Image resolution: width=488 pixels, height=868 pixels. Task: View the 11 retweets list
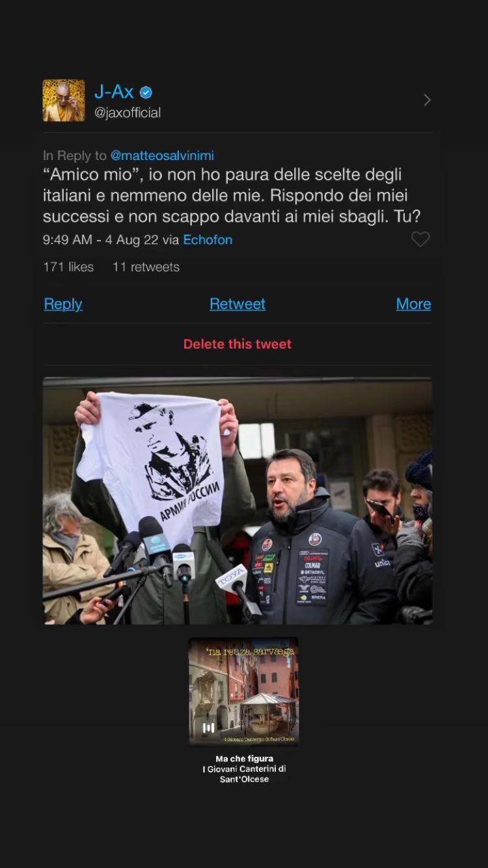pos(146,267)
